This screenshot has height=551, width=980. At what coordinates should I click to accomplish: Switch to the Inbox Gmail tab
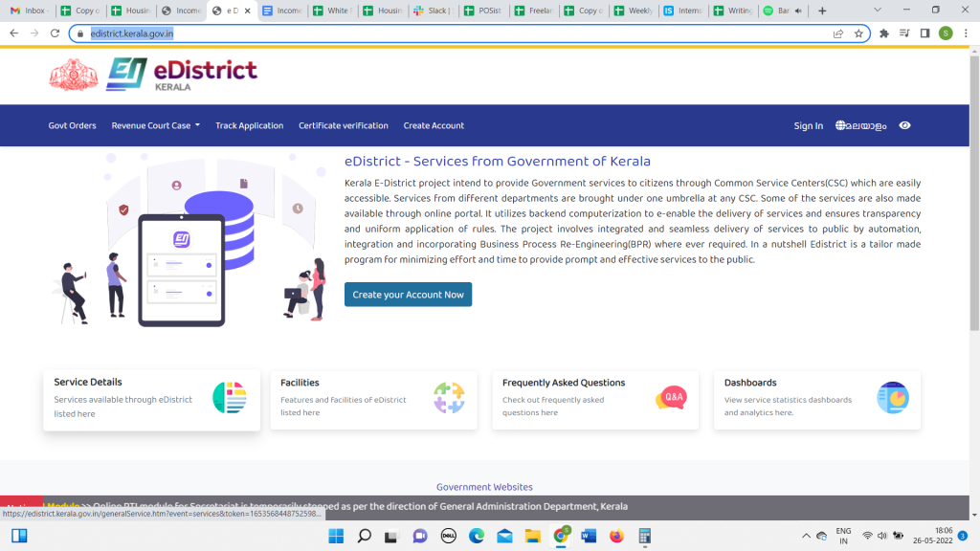[x=30, y=11]
